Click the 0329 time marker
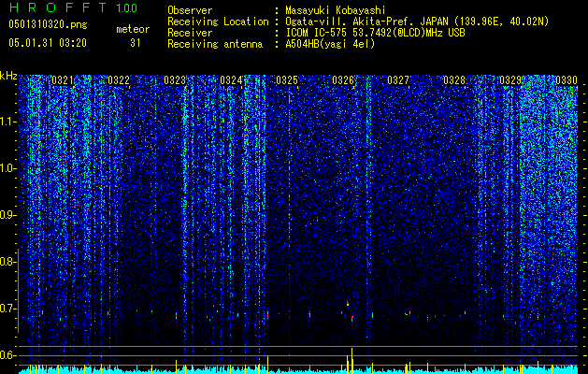The width and height of the screenshot is (588, 374). [x=510, y=80]
